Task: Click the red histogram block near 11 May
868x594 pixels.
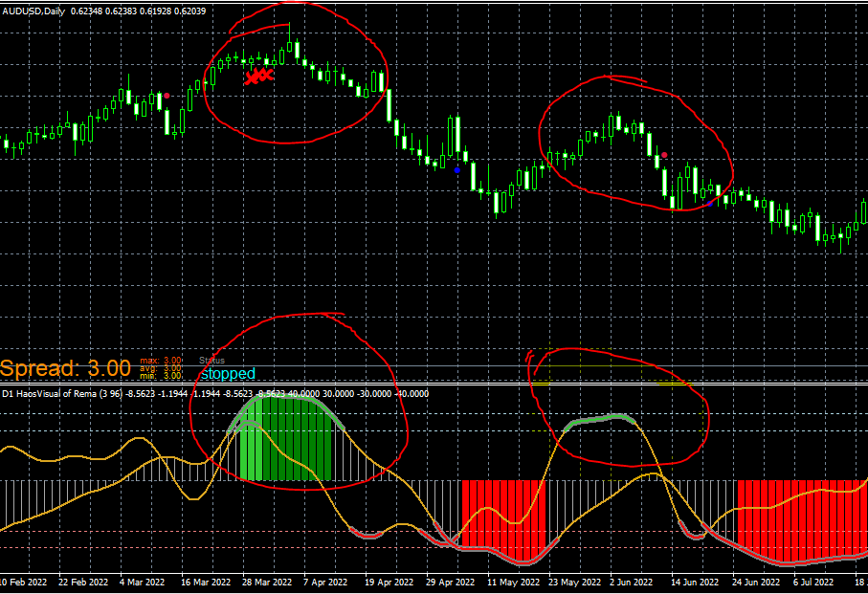Action: coord(503,520)
